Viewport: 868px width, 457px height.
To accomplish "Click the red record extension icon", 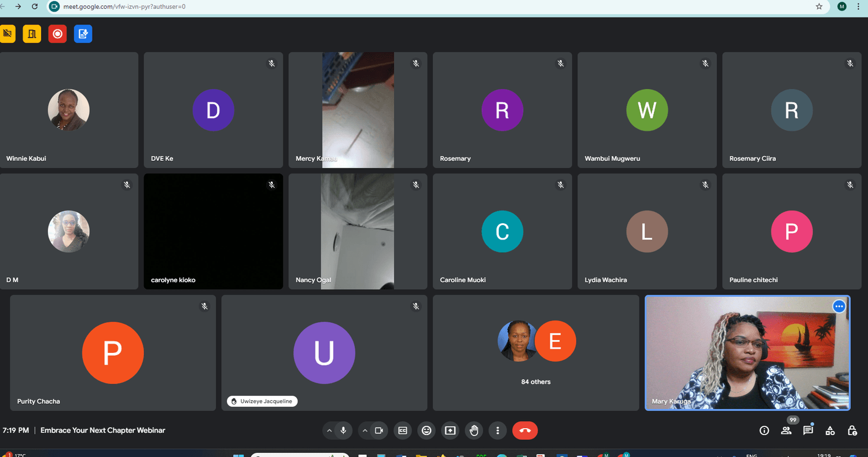I will click(x=57, y=34).
